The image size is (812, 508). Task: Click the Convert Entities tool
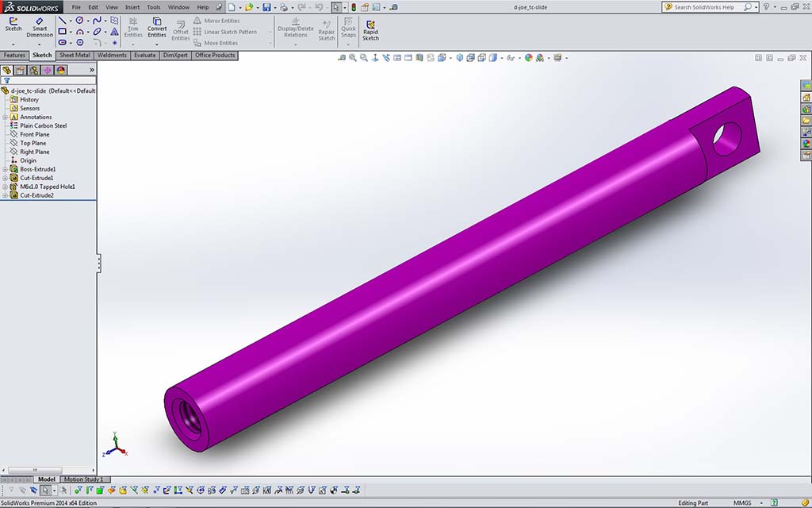tap(157, 27)
